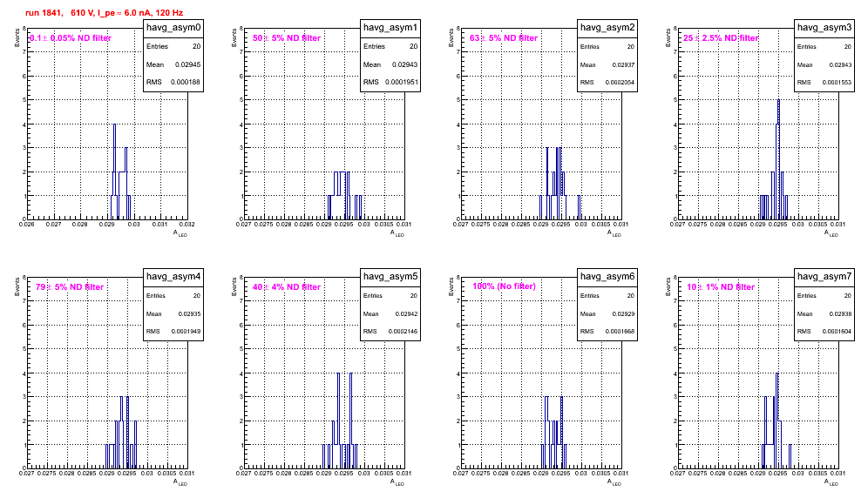
Task: Select the havg_asym0 stats box title
Action: click(x=173, y=28)
